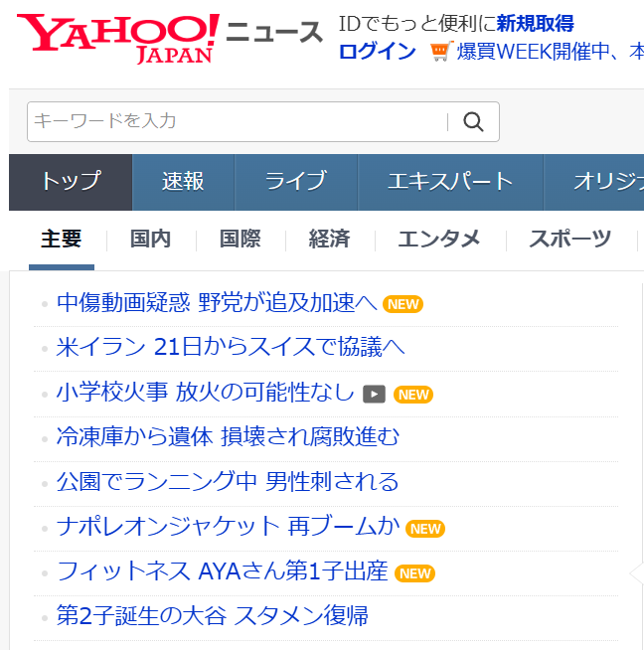644x650 pixels.
Task: Open headline 米イラン 21日からスイスで協議へ
Action: coord(231,347)
